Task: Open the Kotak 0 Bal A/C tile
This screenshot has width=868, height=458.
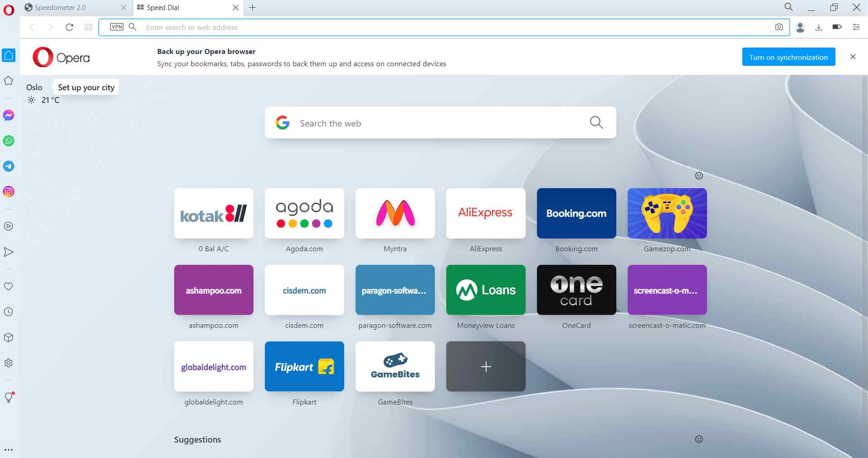Action: (x=214, y=214)
